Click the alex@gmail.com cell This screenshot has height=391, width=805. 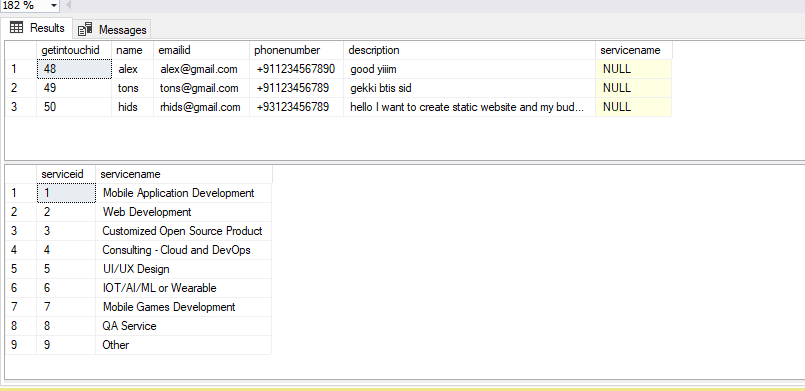click(201, 69)
